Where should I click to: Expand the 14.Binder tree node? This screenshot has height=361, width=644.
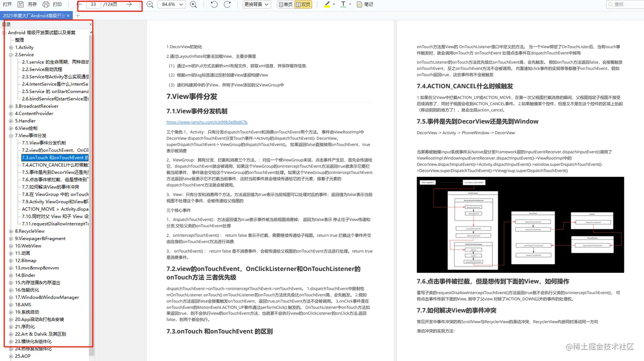point(11,275)
